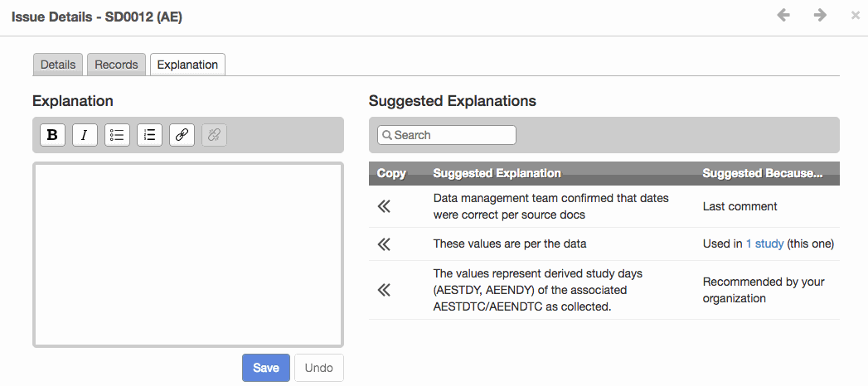Toggle bold formatting in explanation editor

tap(52, 135)
